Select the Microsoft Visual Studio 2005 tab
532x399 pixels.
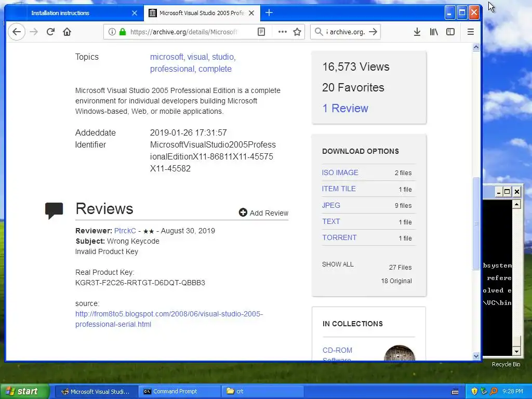pos(202,13)
